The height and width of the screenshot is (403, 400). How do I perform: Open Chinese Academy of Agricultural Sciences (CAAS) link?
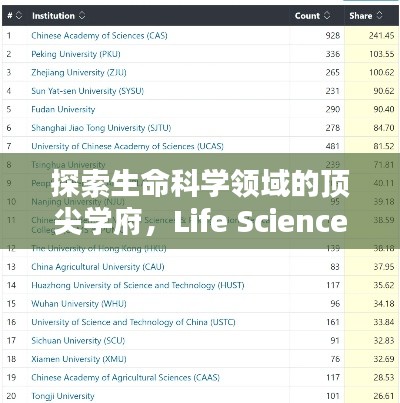125,377
